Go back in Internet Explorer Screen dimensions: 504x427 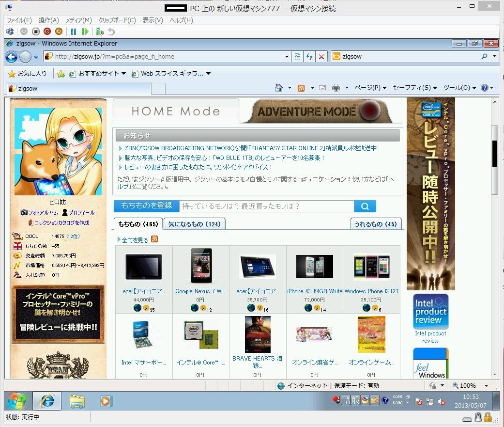[11, 57]
